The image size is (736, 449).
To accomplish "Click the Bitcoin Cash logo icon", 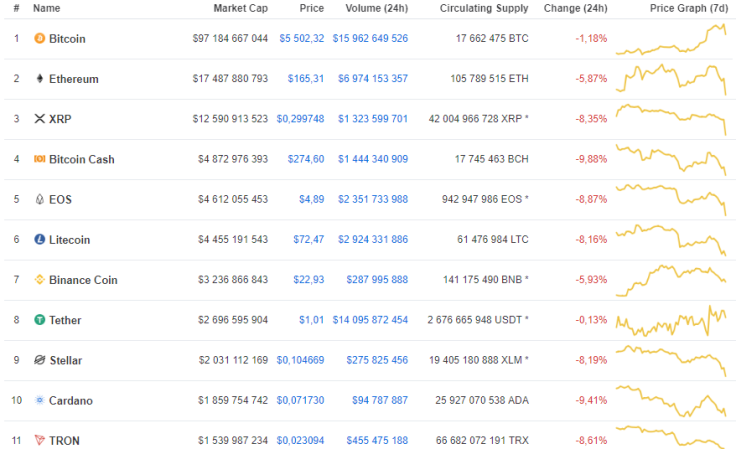I will point(40,159).
